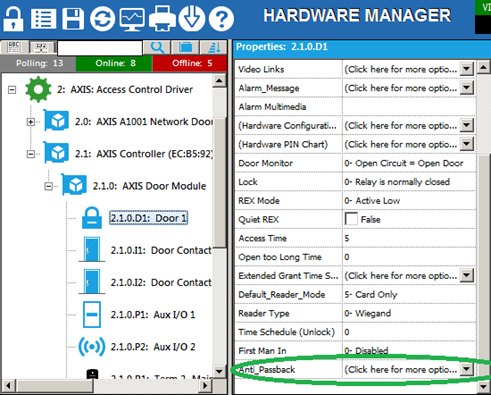Click the AXIS Door Module cube icon

point(74,185)
